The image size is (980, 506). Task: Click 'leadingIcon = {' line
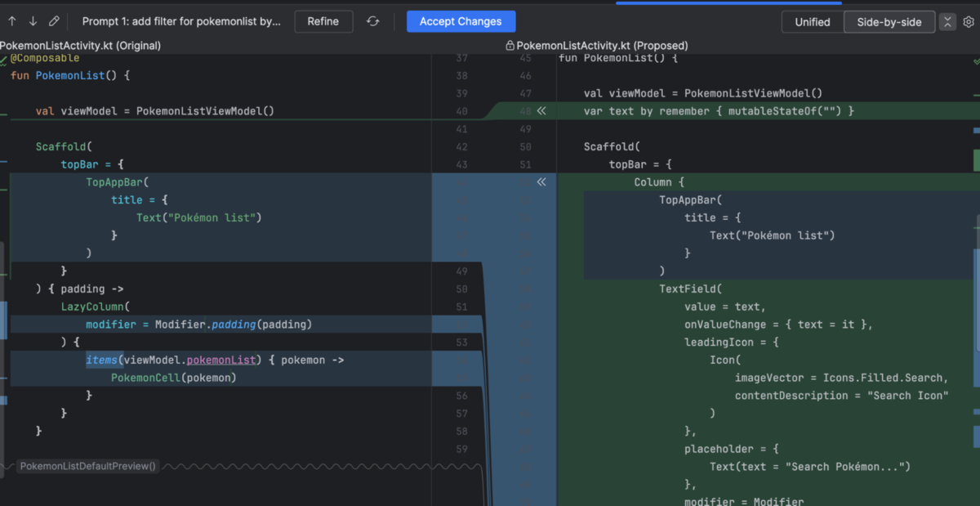(x=732, y=343)
